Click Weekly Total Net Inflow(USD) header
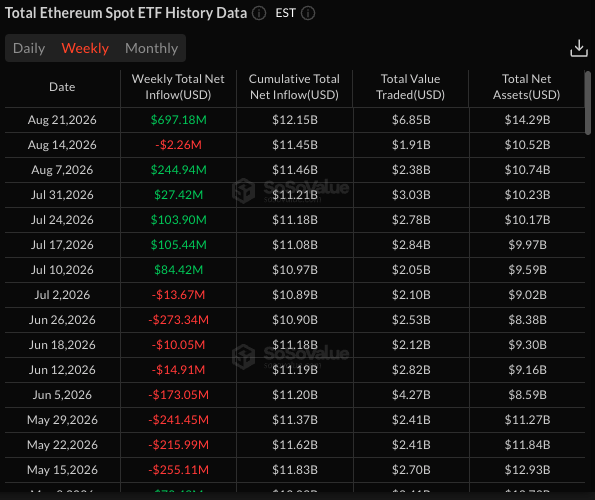The height and width of the screenshot is (500, 595). coord(178,87)
